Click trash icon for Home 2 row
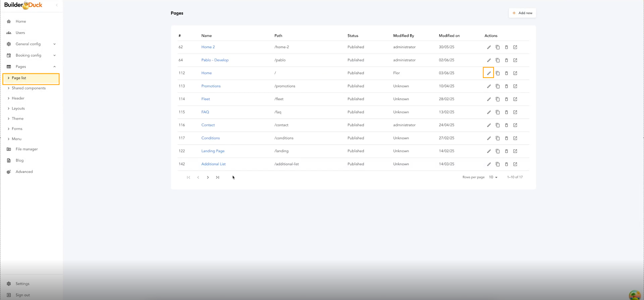Viewport: 644px width, 300px height. point(506,47)
